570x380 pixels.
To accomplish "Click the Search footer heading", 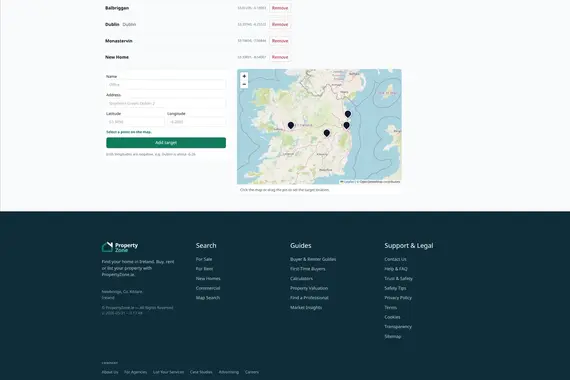I will 206,245.
